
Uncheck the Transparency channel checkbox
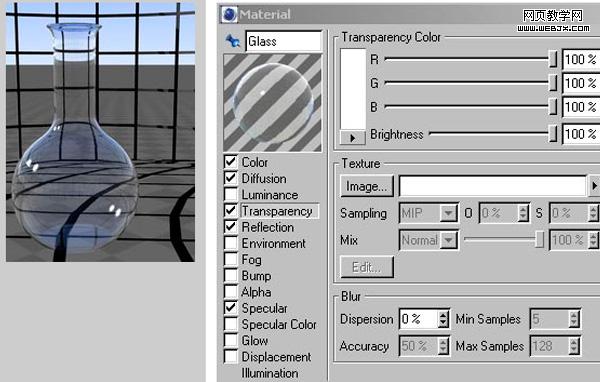(x=230, y=210)
